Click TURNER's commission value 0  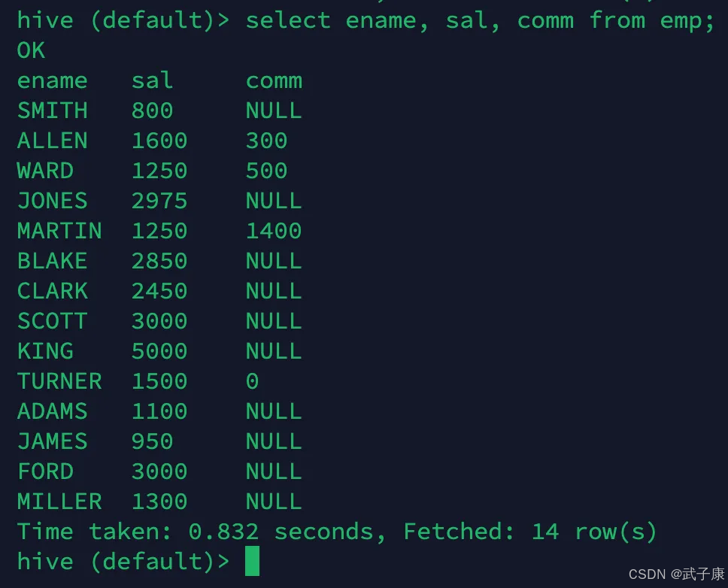[x=252, y=381]
